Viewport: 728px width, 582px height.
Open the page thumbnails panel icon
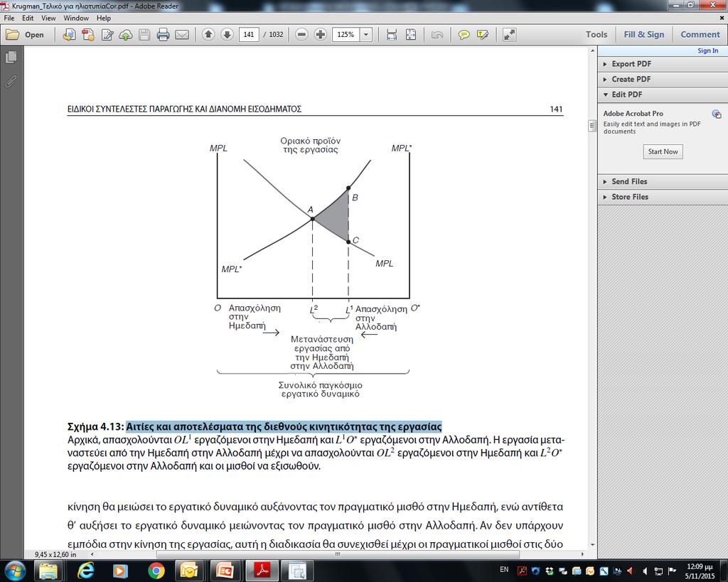11,57
